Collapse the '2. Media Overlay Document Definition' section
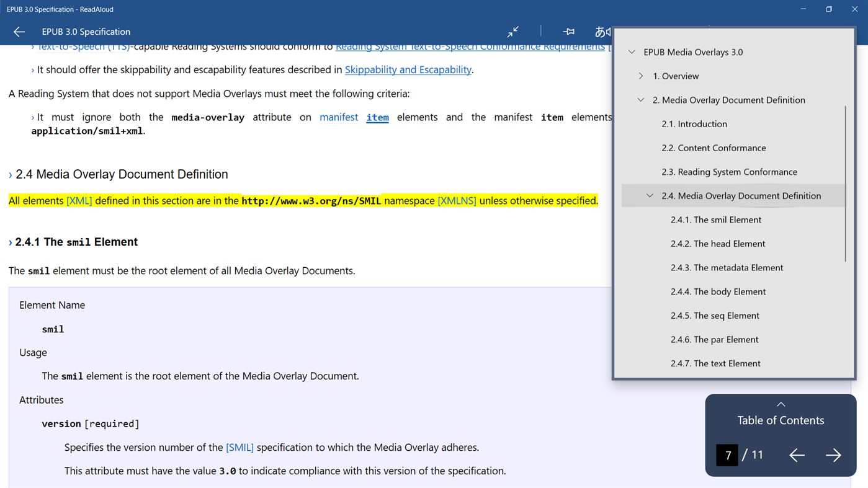The image size is (868, 488). 640,99
